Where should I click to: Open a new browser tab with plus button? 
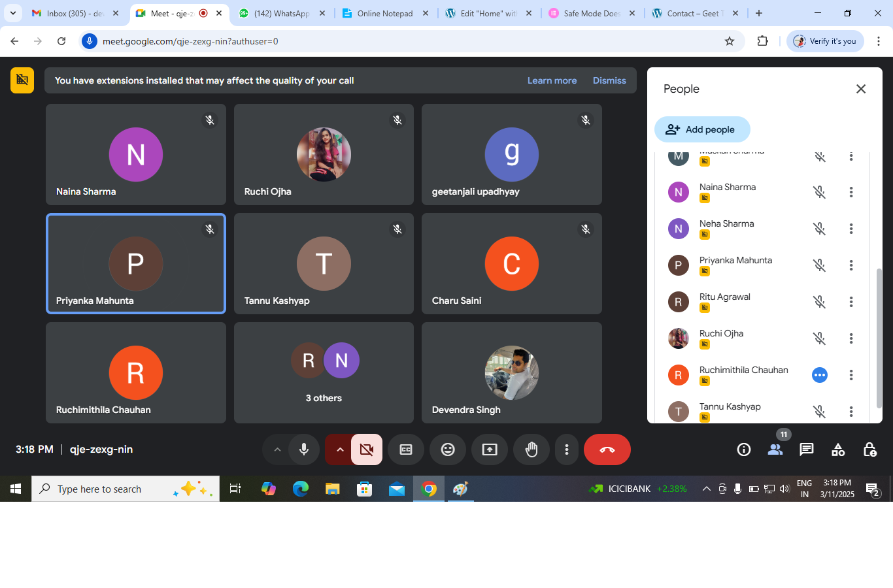759,13
